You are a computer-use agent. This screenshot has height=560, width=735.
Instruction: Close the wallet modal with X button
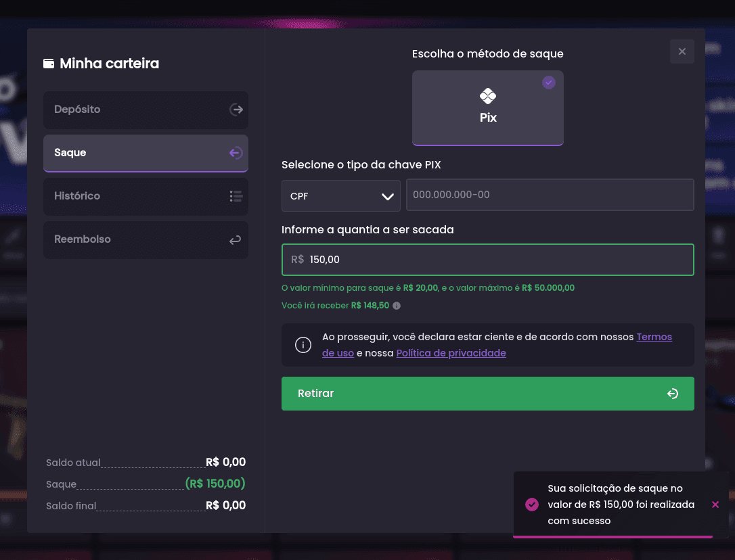point(682,51)
